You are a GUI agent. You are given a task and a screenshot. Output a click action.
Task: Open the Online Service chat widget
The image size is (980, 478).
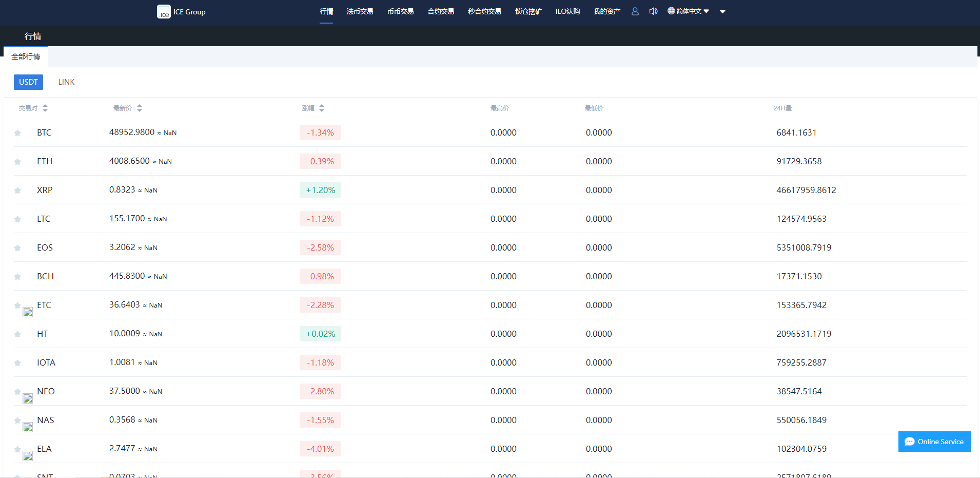point(934,442)
